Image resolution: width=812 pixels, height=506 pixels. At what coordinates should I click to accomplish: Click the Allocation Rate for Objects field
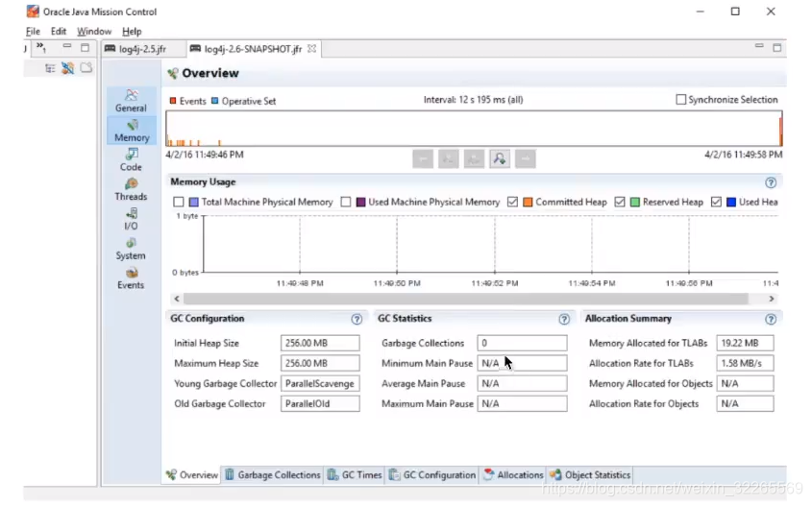[x=745, y=403]
